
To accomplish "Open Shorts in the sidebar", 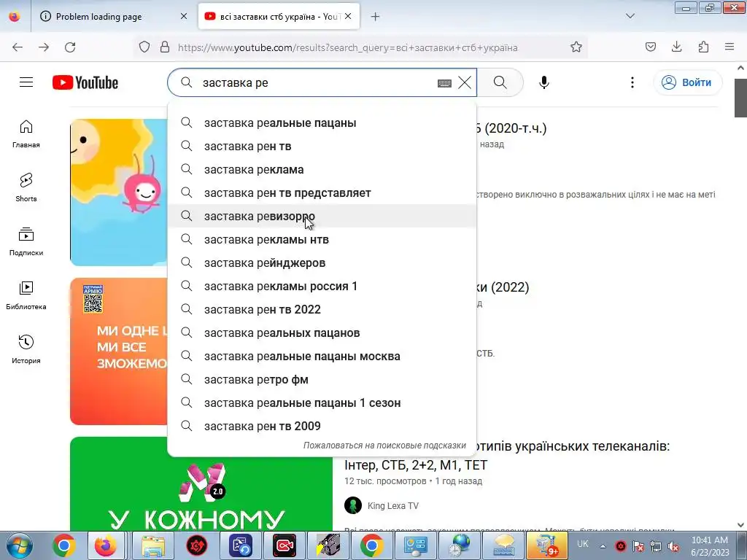I will click(x=26, y=187).
